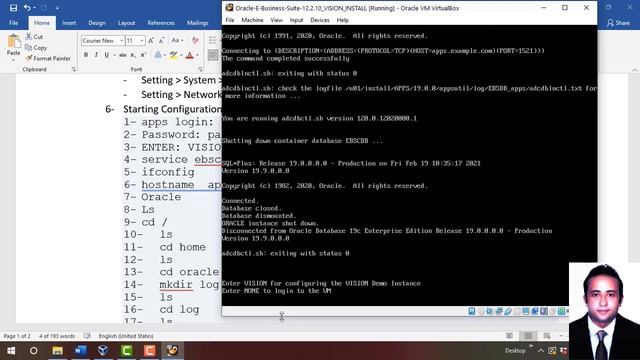Copy the selected text

point(36,48)
